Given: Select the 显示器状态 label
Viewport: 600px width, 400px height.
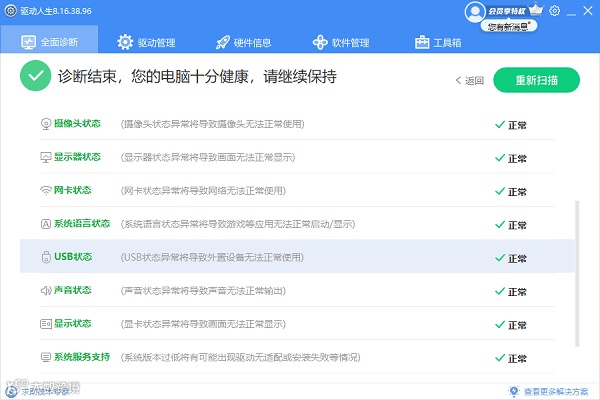Looking at the screenshot, I should tap(77, 157).
